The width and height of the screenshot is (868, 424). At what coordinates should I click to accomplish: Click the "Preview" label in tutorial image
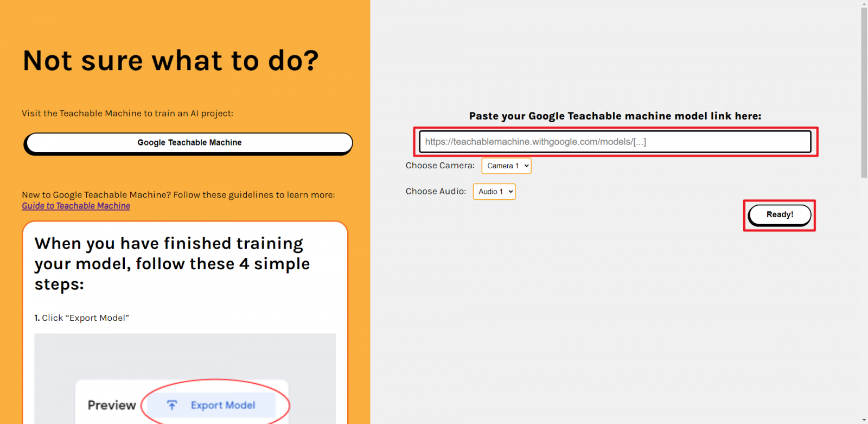(112, 406)
